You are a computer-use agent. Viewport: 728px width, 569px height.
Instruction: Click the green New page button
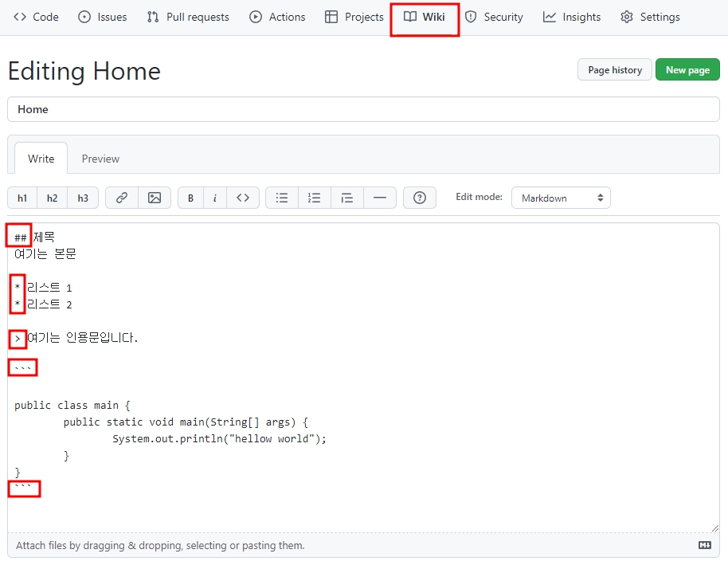coord(687,69)
